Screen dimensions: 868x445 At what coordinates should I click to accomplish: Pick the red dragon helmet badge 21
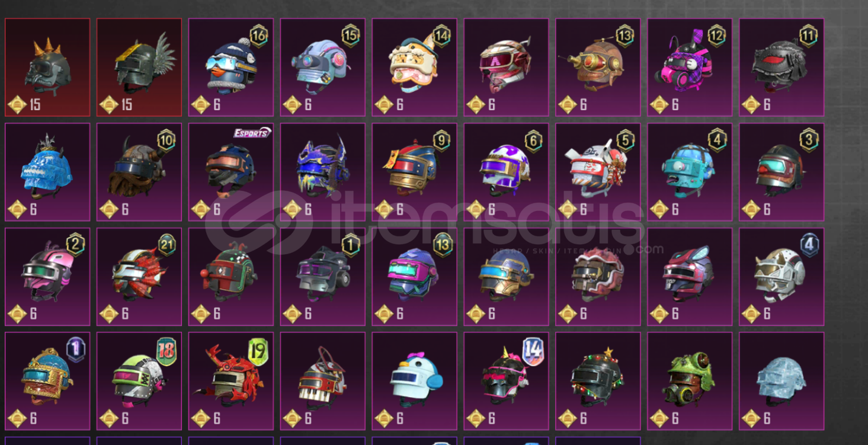point(139,277)
